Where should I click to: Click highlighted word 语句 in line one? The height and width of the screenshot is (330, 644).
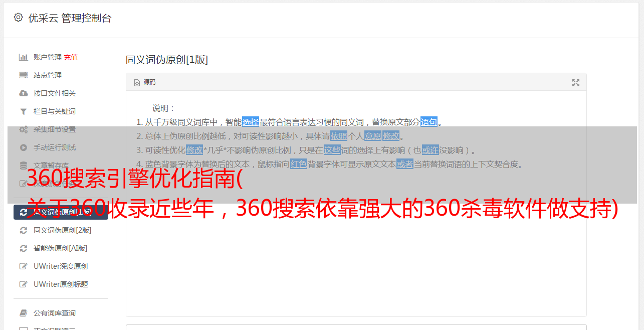point(429,122)
